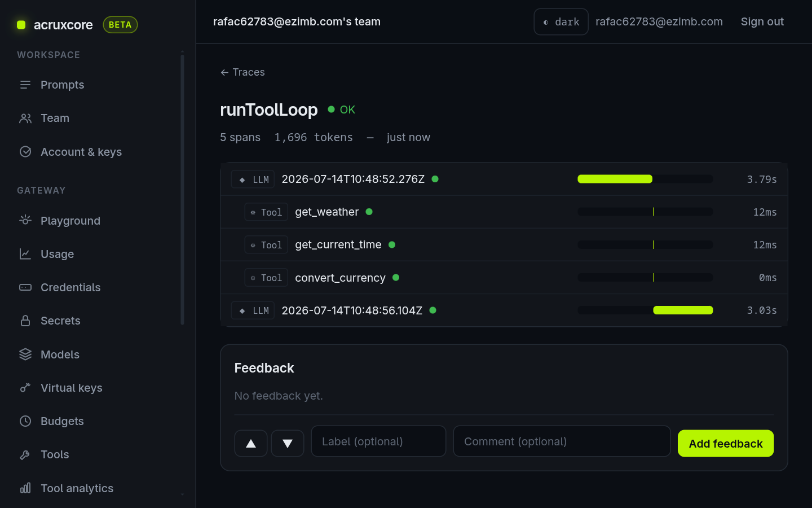The width and height of the screenshot is (812, 508).
Task: Click the 5 spans count
Action: click(x=240, y=137)
